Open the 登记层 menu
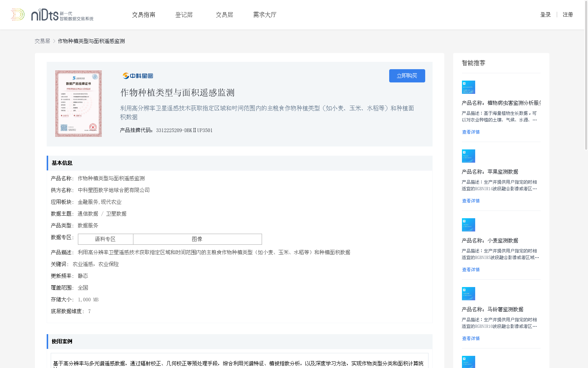Screen dimensions: 588x368 [x=184, y=15]
